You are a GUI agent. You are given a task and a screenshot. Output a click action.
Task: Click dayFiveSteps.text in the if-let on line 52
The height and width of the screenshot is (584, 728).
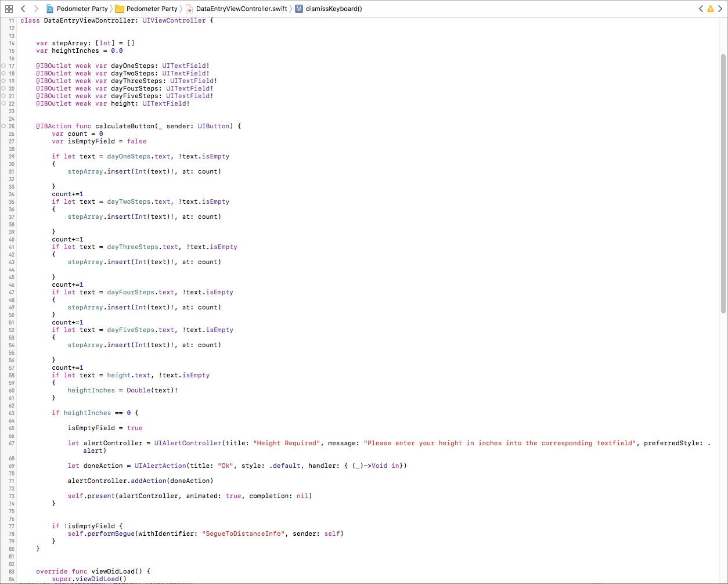[140, 330]
